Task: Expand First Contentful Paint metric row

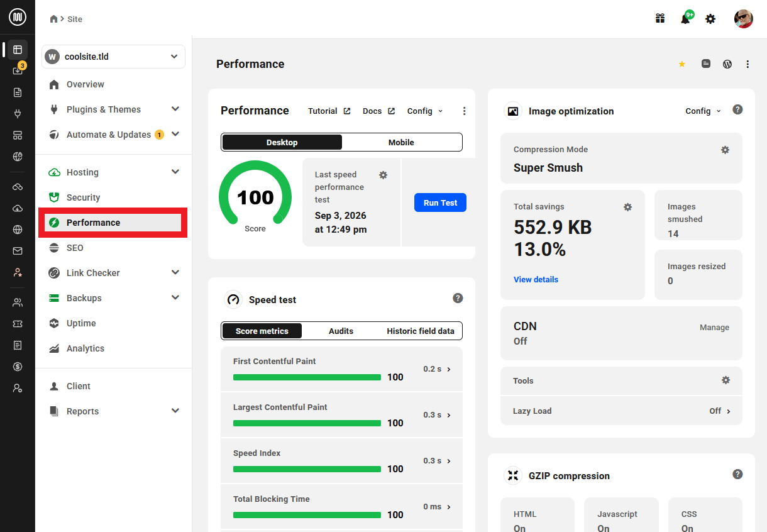Action: pyautogui.click(x=342, y=369)
